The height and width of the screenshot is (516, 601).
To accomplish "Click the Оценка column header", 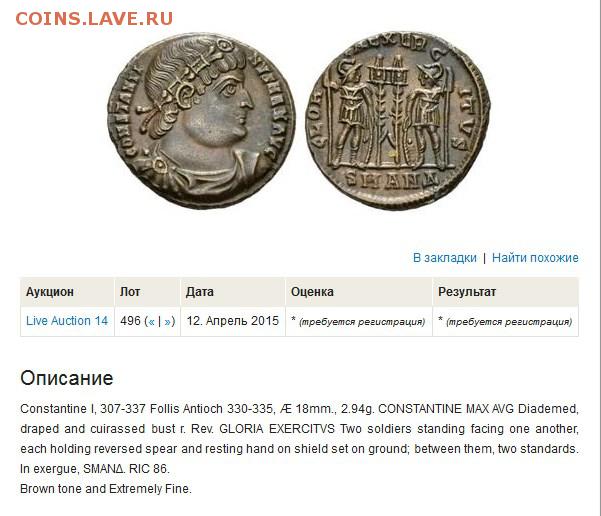I will [312, 292].
